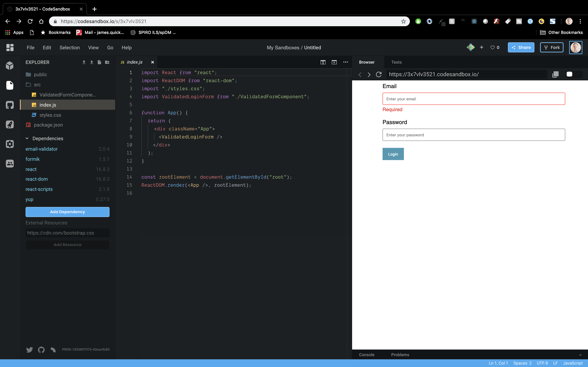Click the Add Dependency button
This screenshot has width=588, height=367.
[67, 211]
